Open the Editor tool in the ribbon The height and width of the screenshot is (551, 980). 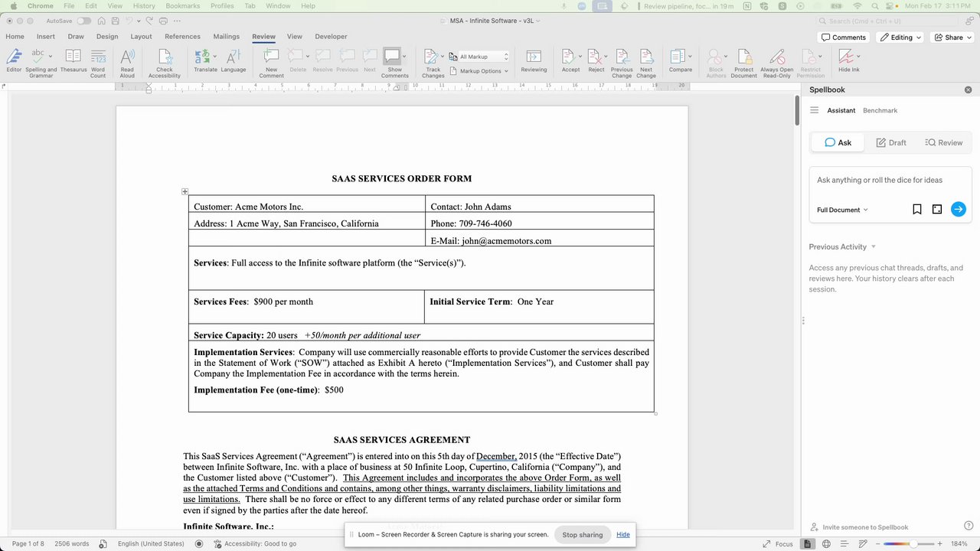point(14,62)
